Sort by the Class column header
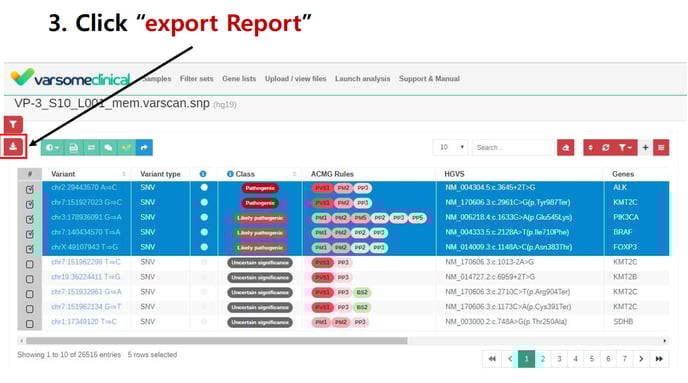Screen dimensions: 688x383 [260, 174]
